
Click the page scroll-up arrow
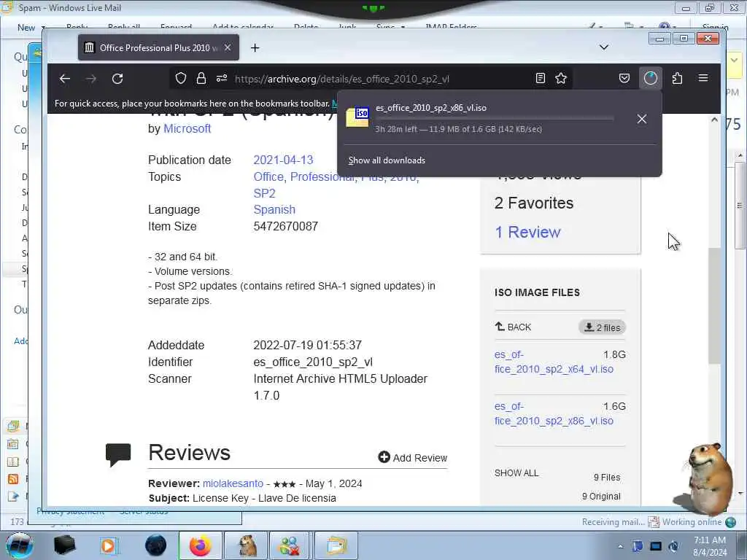pos(714,120)
